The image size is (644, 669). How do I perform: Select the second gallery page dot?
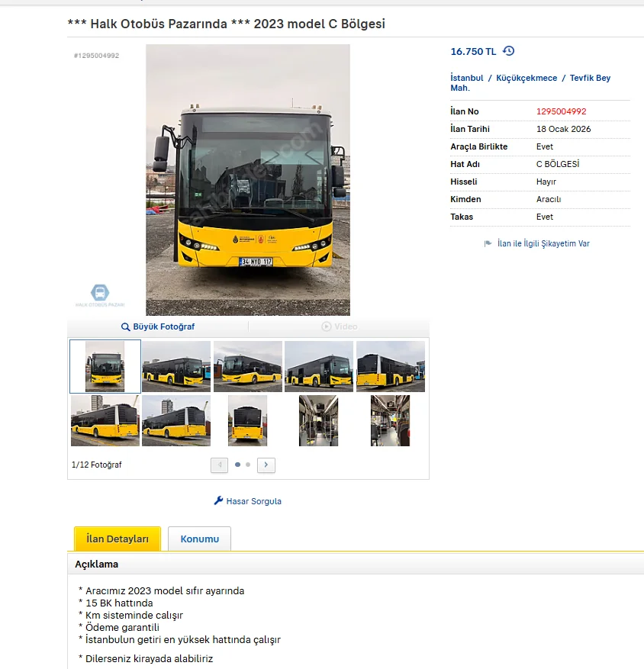tap(248, 465)
